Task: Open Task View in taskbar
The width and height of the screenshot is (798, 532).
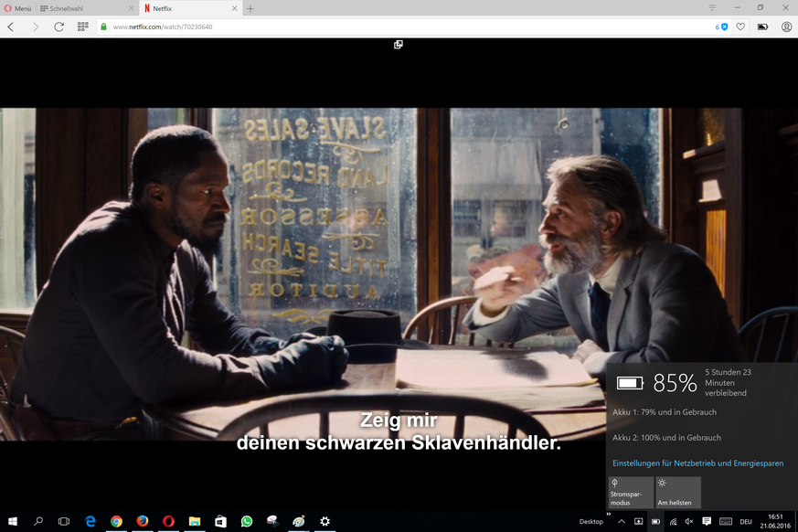Action: coord(64,521)
